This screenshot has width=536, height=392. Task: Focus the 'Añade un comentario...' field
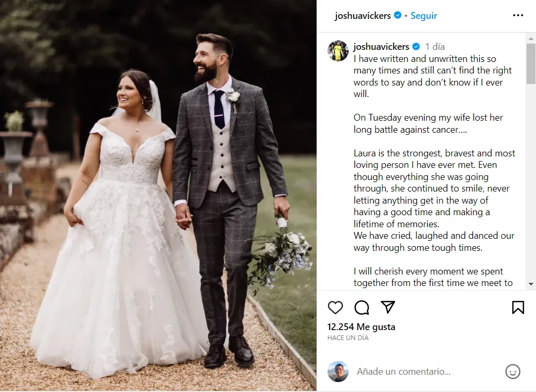coord(427,372)
